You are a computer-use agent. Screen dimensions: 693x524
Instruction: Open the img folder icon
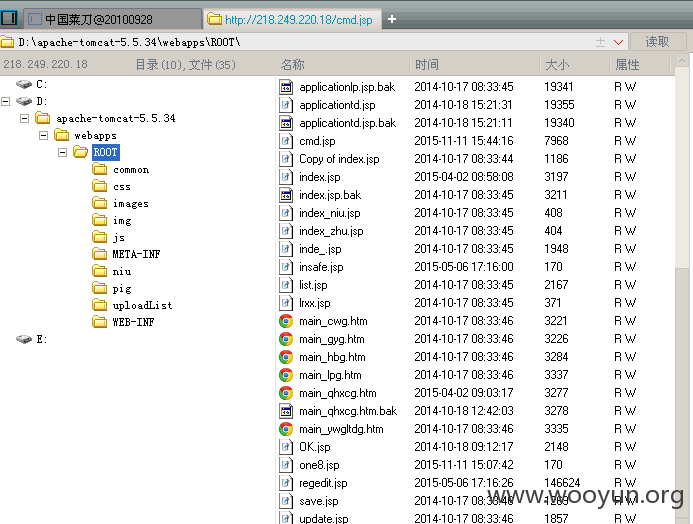click(x=99, y=220)
